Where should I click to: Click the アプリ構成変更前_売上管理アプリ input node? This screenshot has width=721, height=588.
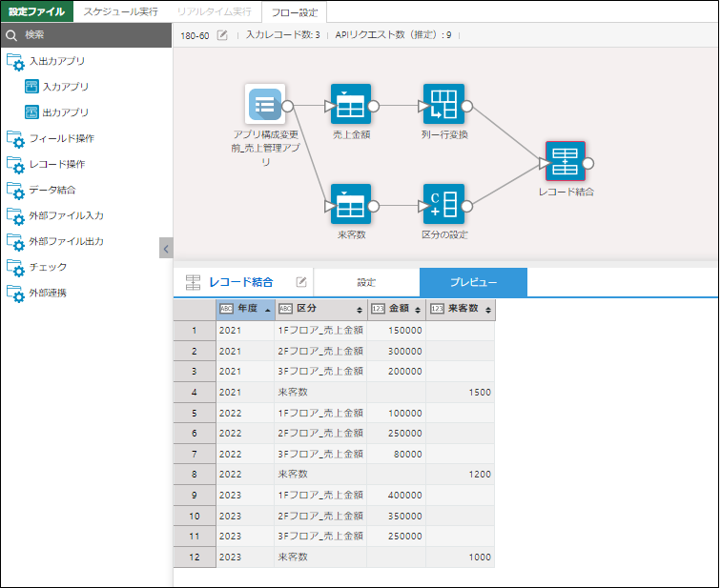click(265, 106)
